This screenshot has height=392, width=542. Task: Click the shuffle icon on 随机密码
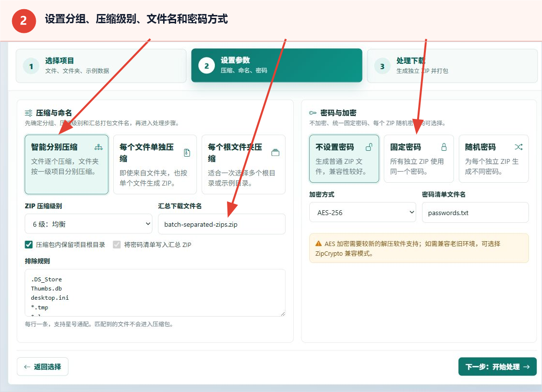point(518,147)
